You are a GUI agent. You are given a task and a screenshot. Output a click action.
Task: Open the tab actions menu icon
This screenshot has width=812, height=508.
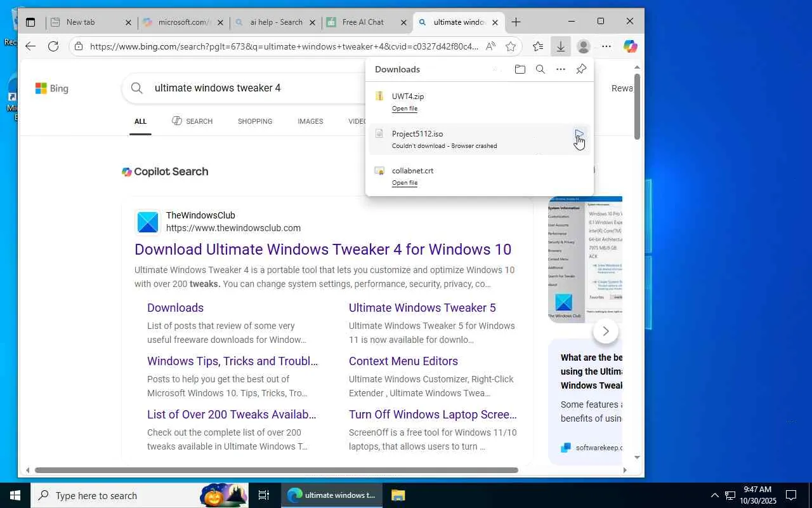[30, 22]
